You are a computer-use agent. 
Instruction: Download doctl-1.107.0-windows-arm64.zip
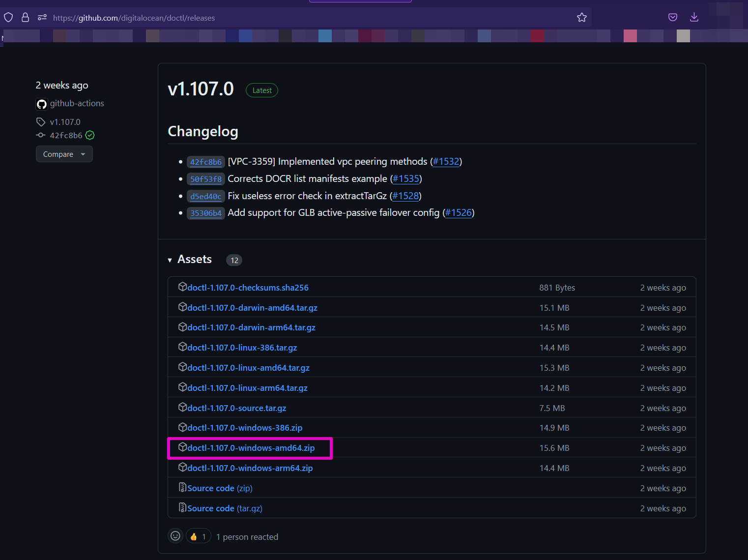250,468
